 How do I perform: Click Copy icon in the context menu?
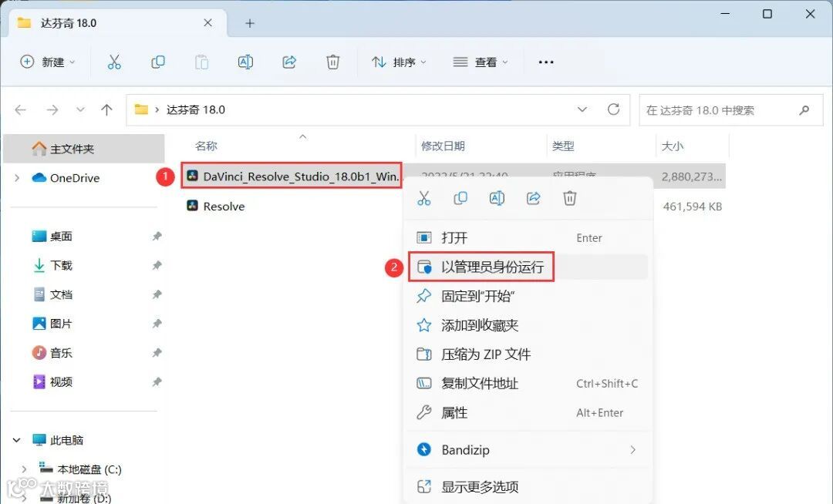pyautogui.click(x=460, y=198)
